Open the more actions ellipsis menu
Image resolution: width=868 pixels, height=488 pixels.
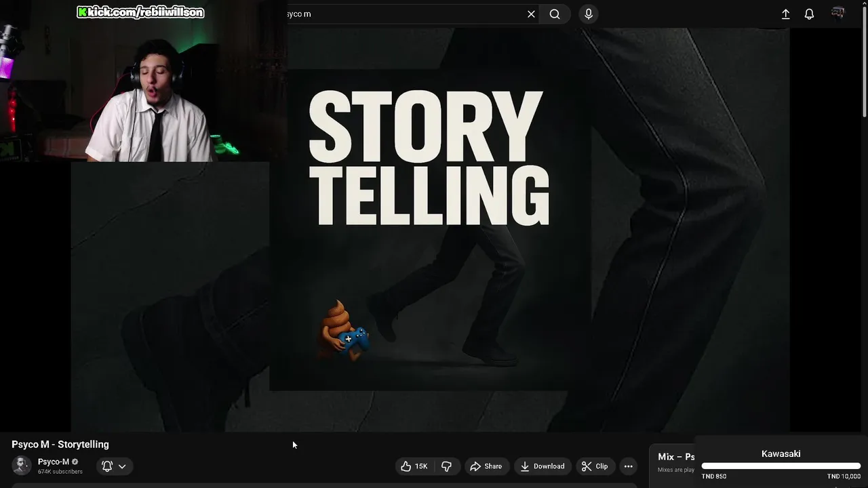click(628, 466)
